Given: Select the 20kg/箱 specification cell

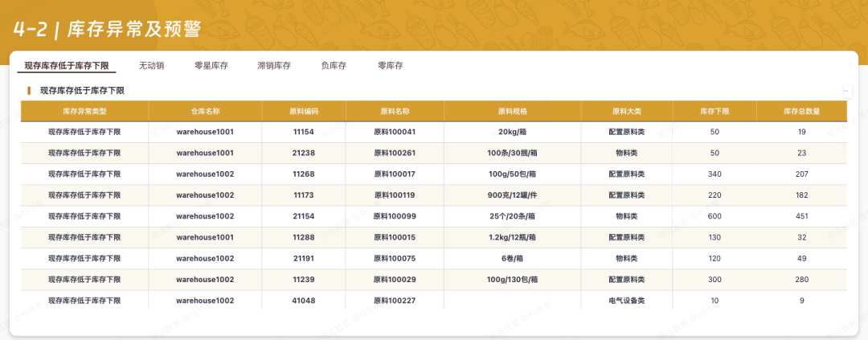Looking at the screenshot, I should click(x=513, y=132).
